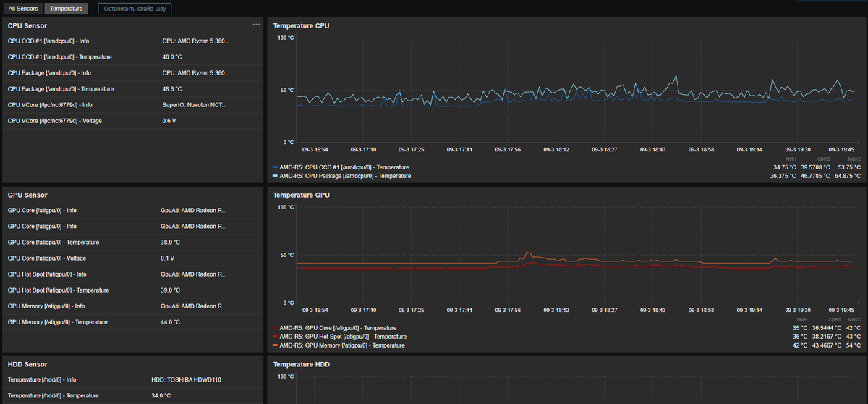This screenshot has width=868, height=404.
Task: Select the Temperature tab
Action: click(x=66, y=9)
